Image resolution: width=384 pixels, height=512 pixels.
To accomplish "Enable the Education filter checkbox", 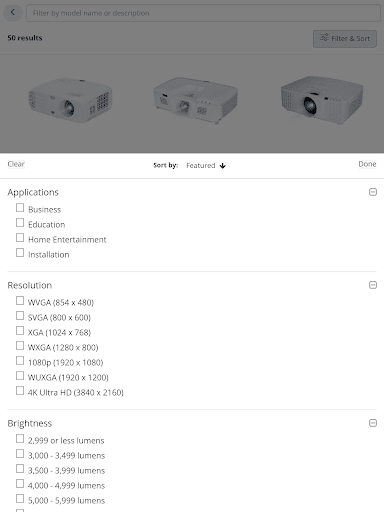I will pos(20,223).
